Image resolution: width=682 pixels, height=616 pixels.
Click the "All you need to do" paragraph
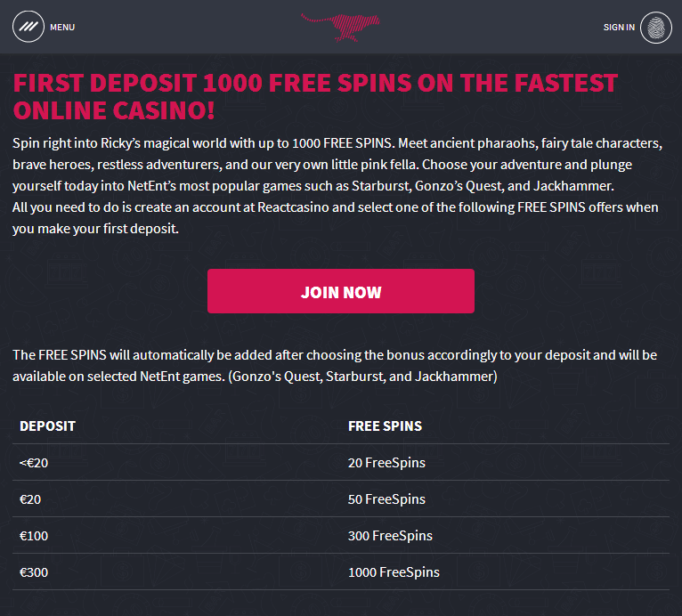pyautogui.click(x=335, y=217)
